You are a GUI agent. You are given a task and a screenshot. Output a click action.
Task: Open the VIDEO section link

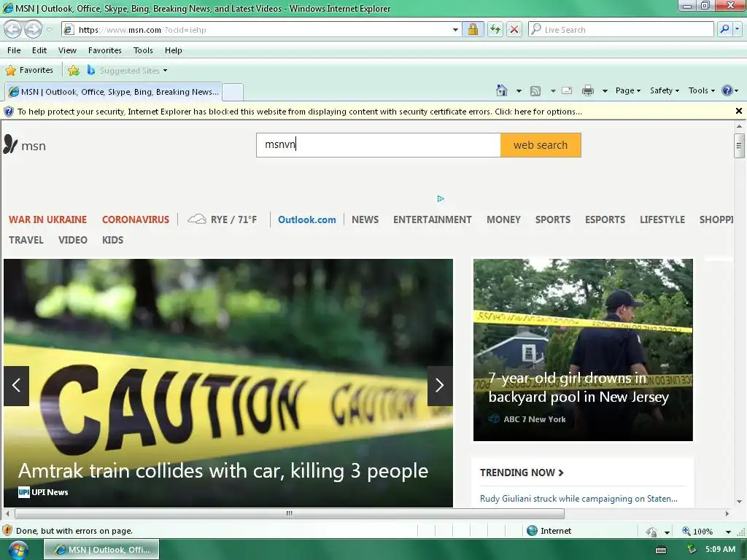[72, 240]
